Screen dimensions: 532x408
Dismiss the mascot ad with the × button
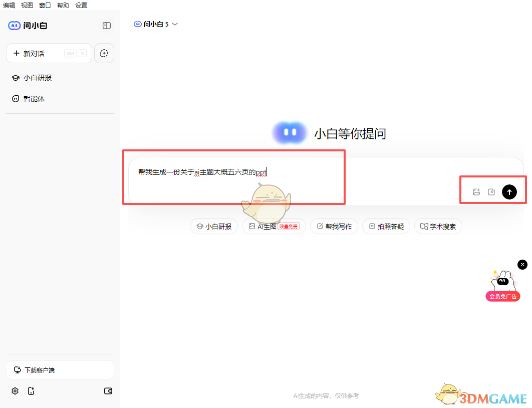pyautogui.click(x=522, y=264)
